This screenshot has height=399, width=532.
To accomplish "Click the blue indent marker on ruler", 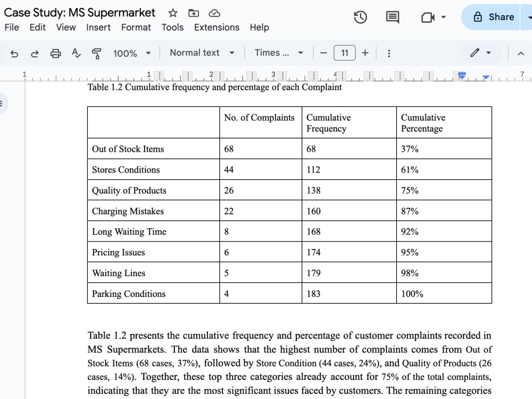I will [462, 76].
